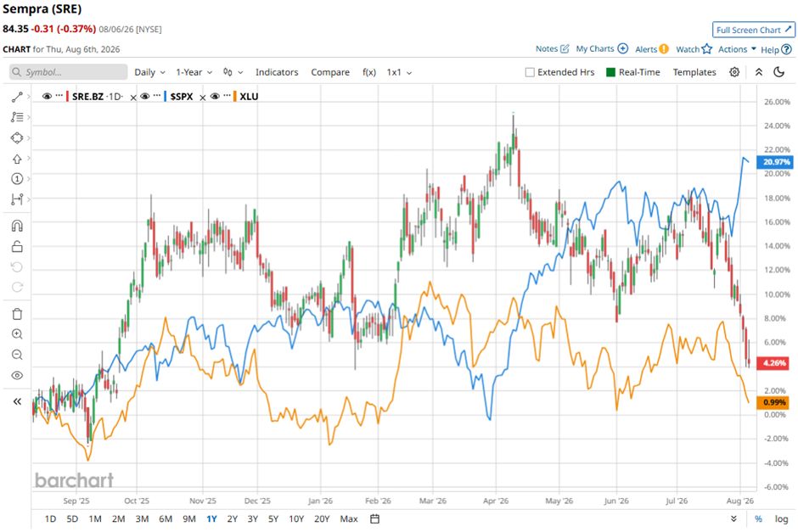Add to My Charts plus icon
The height and width of the screenshot is (532, 798).
tap(622, 49)
